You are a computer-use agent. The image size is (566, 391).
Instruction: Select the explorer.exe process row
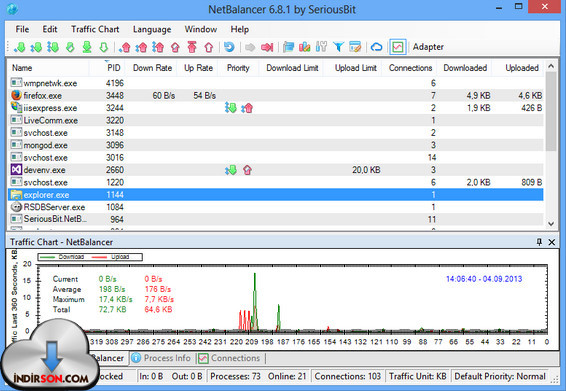pos(276,195)
